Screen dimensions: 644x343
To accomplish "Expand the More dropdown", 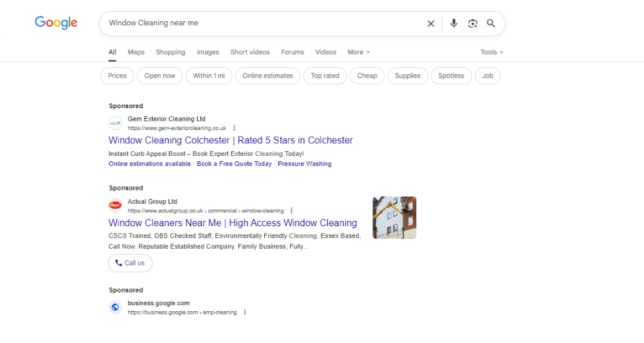I will point(359,52).
